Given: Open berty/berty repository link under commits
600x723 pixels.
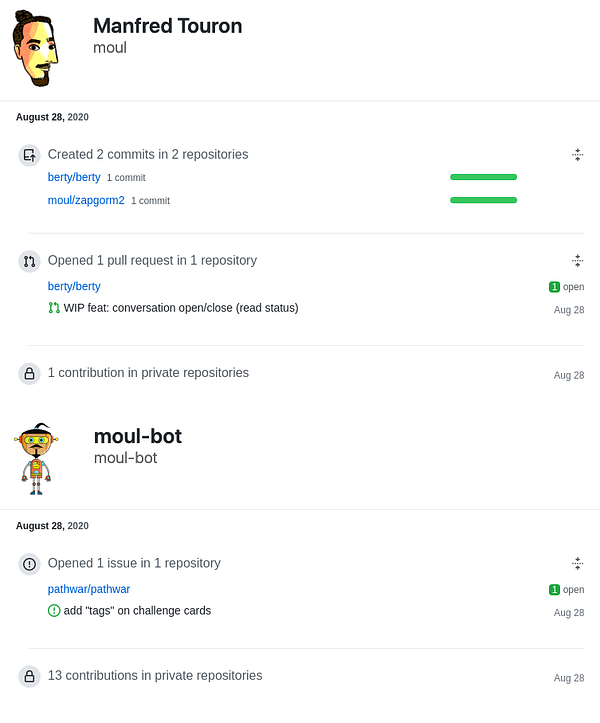Looking at the screenshot, I should (74, 177).
